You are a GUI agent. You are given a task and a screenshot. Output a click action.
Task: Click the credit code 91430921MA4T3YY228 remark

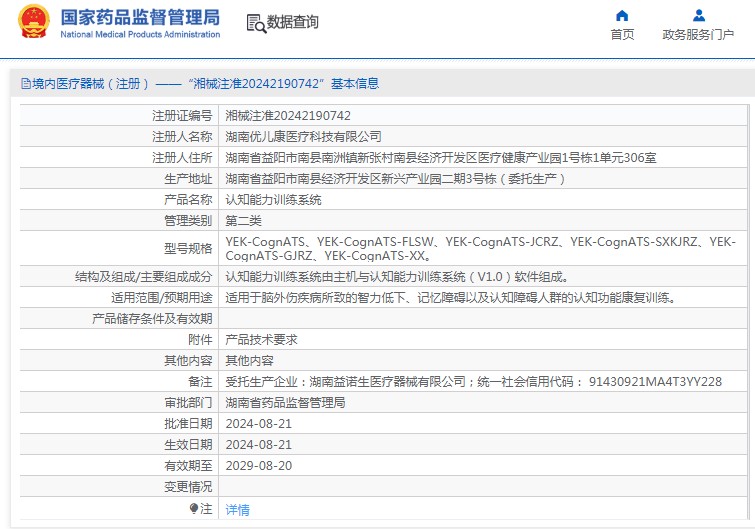coord(655,381)
